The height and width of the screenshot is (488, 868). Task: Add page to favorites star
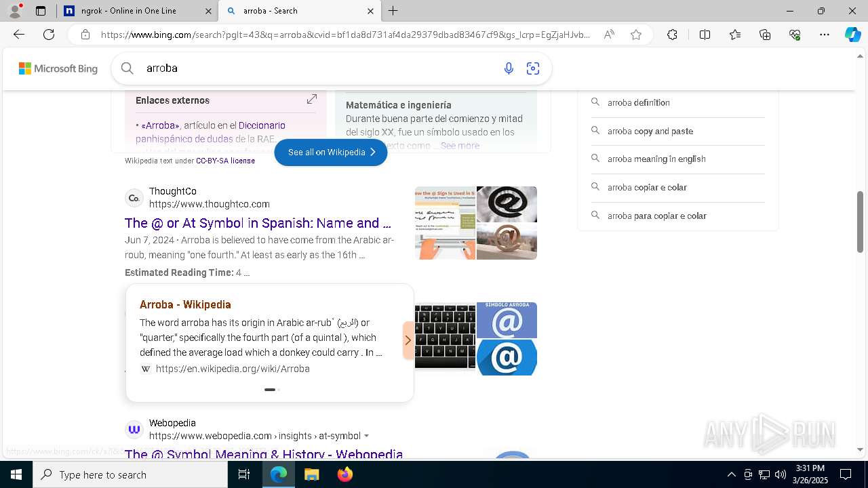coord(636,35)
